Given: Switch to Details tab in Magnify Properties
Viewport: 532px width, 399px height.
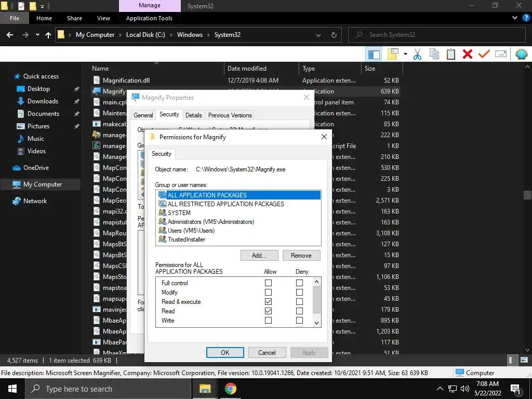Looking at the screenshot, I should pyautogui.click(x=193, y=115).
